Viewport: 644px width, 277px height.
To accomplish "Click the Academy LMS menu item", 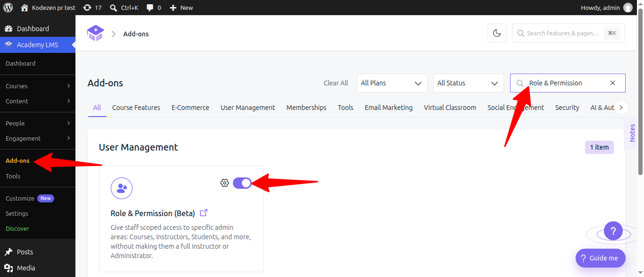I will click(38, 45).
